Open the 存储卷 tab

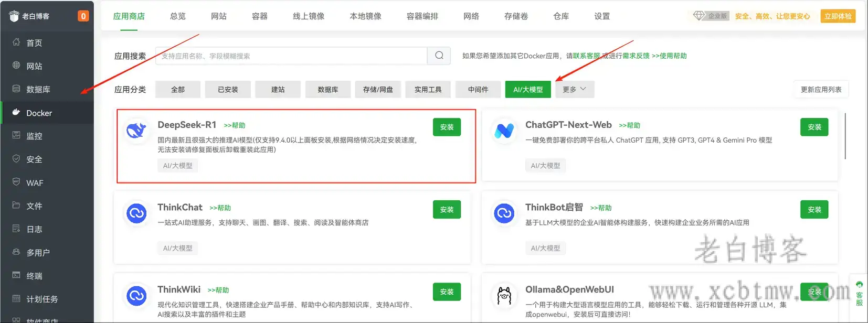[x=516, y=16]
